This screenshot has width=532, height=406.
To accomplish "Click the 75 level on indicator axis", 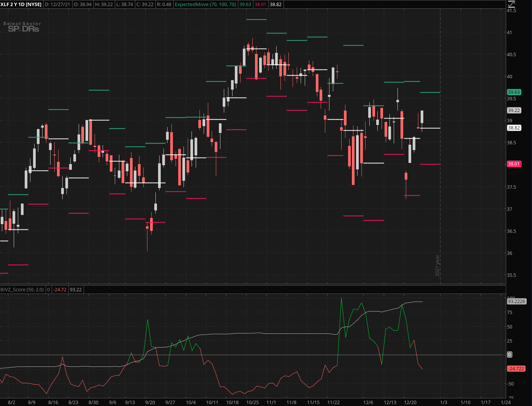I will click(x=510, y=313).
